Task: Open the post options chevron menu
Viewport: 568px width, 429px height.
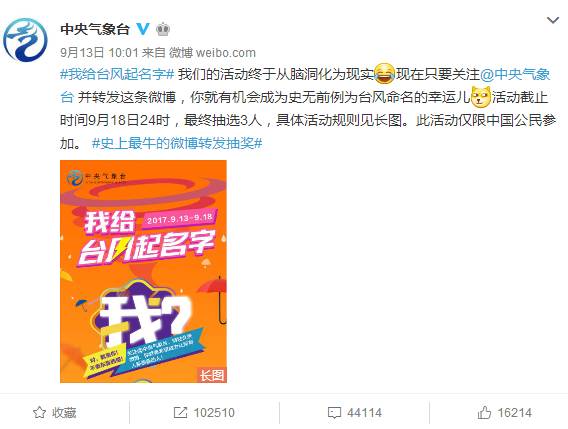Action: click(553, 20)
